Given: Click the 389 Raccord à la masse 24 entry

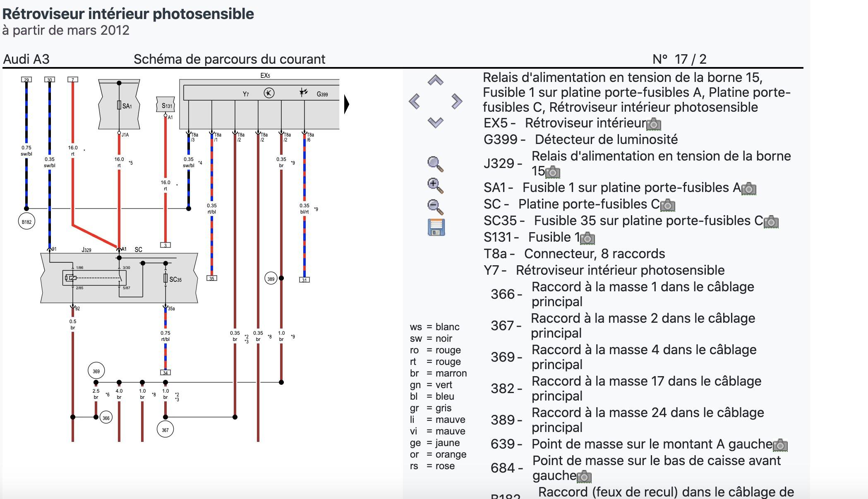Looking at the screenshot, I should pos(627,420).
